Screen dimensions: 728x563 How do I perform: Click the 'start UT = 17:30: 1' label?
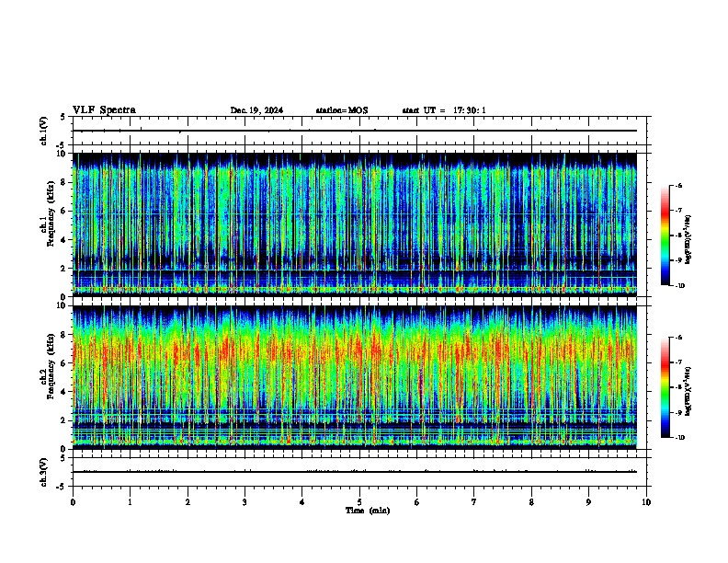click(x=444, y=110)
